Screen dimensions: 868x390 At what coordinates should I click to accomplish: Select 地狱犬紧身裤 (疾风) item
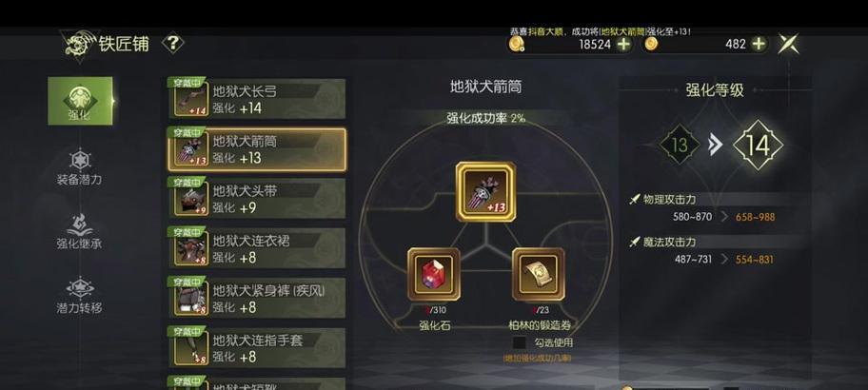pos(257,298)
